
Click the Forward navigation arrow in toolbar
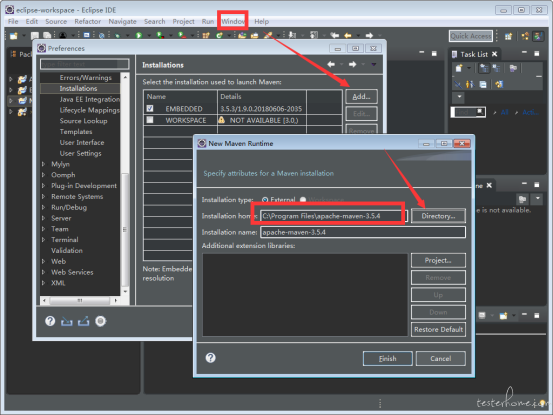pos(369,35)
